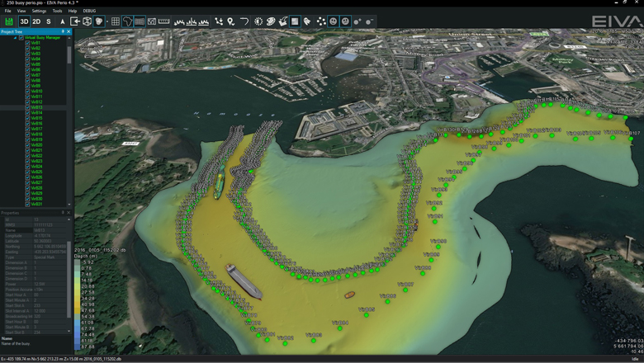Viewport: 644px width, 363px height.
Task: Click the ruler measurement icon
Action: (x=163, y=21)
